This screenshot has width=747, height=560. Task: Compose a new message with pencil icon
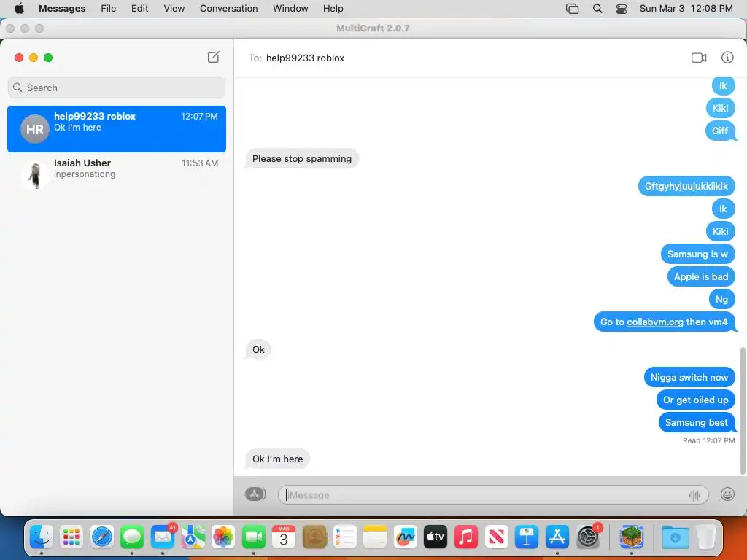click(x=214, y=57)
